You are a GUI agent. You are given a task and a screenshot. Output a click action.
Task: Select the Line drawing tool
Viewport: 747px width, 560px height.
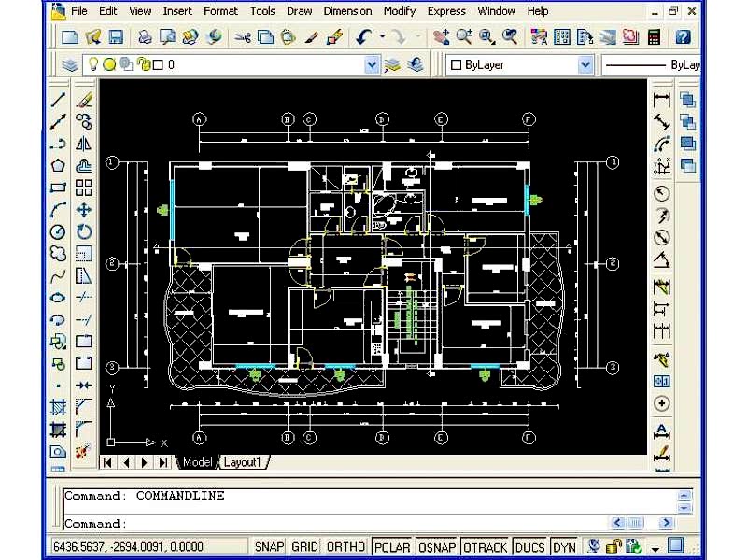(58, 100)
